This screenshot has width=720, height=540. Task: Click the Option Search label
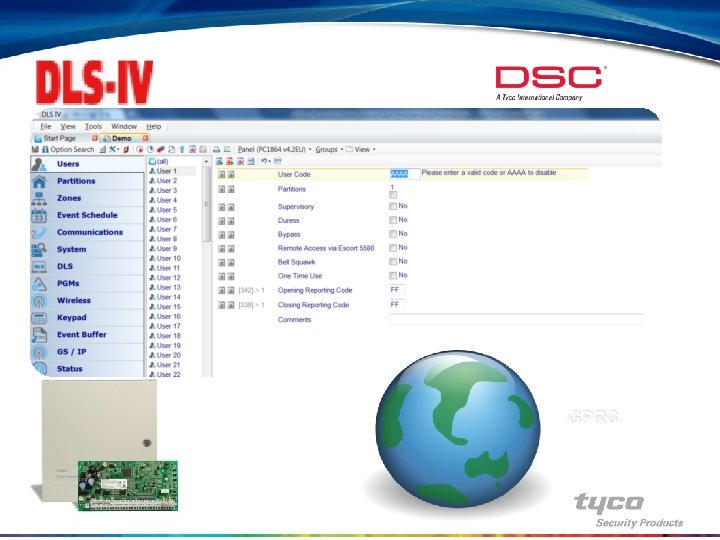click(x=72, y=149)
